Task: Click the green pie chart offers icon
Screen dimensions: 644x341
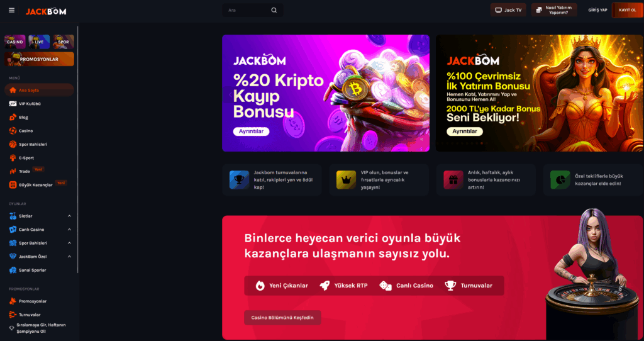Action: 560,180
